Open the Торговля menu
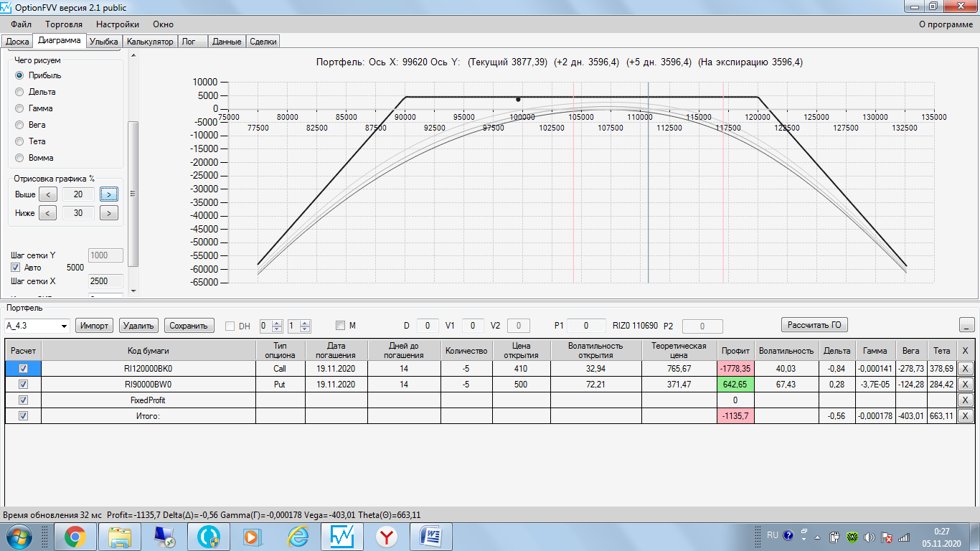 (64, 24)
